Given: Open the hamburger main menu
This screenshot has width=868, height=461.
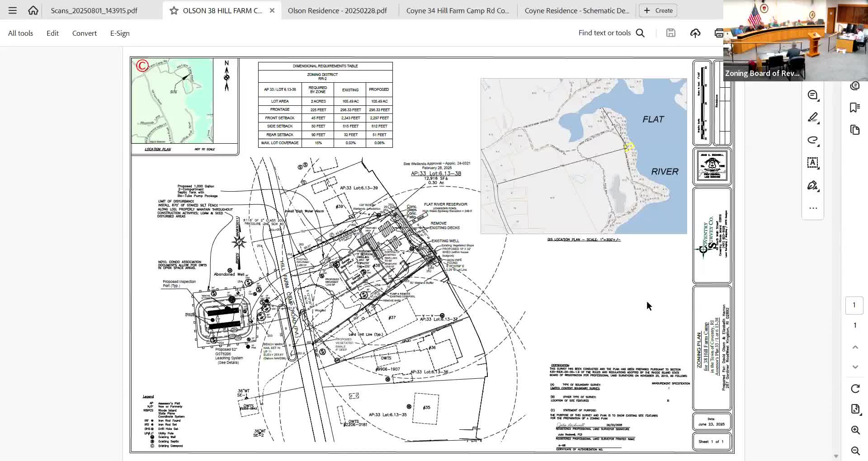Looking at the screenshot, I should click(x=12, y=10).
